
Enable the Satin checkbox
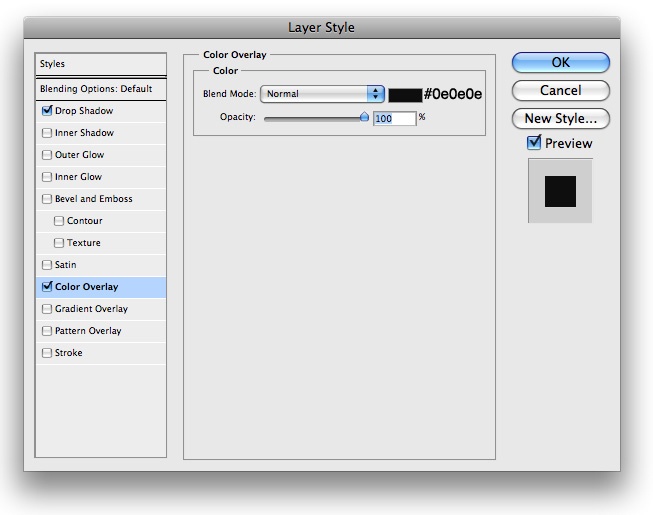[47, 265]
